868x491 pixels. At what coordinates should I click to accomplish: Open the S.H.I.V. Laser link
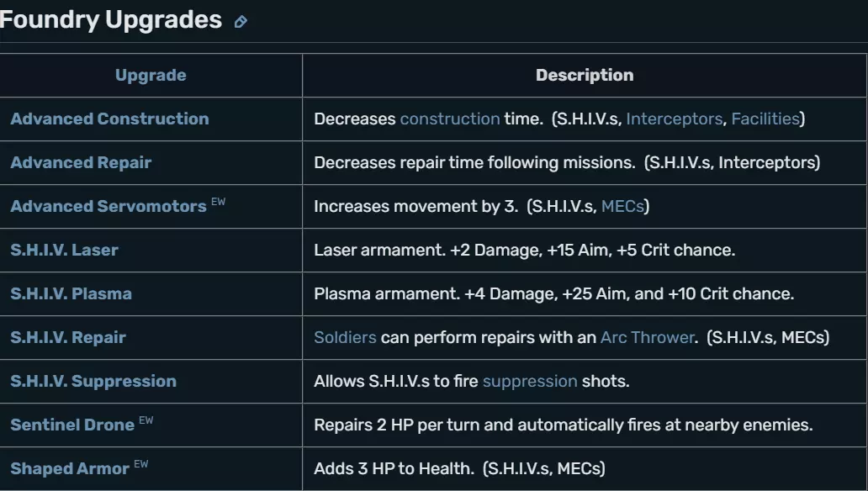(x=65, y=251)
